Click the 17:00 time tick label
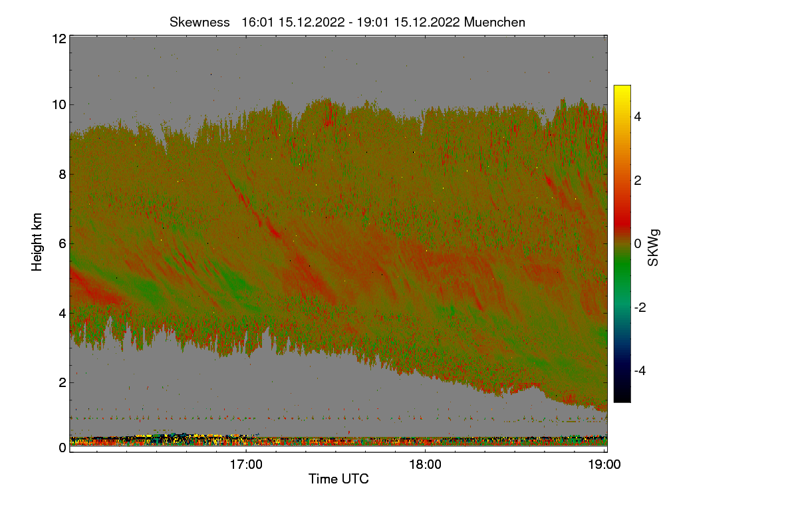 pos(246,465)
